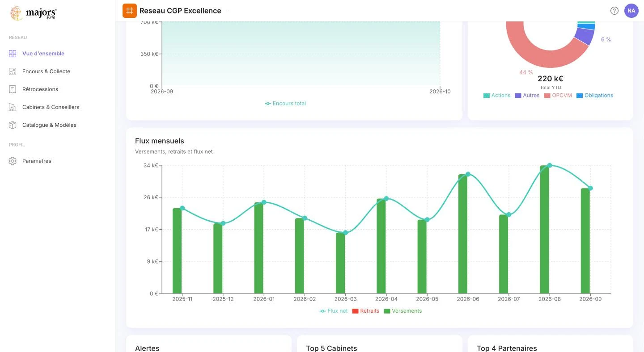This screenshot has width=644, height=352.
Task: Toggle Versements series in legend
Action: point(403,311)
